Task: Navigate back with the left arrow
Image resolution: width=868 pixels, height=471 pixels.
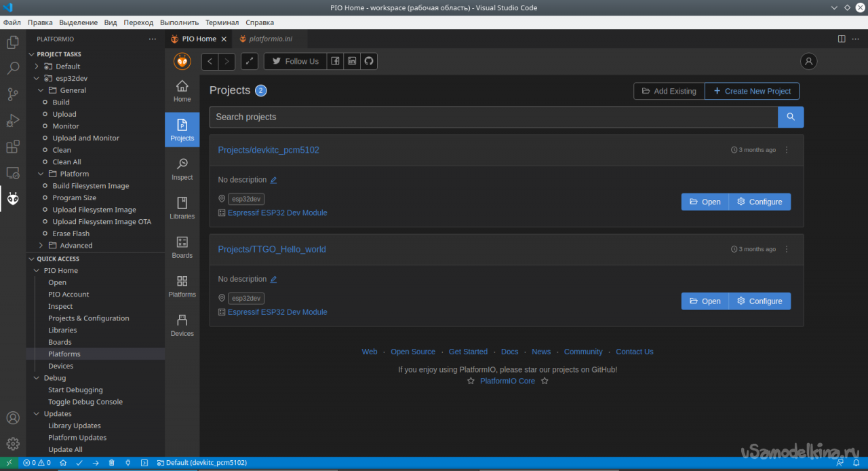Action: pos(210,61)
